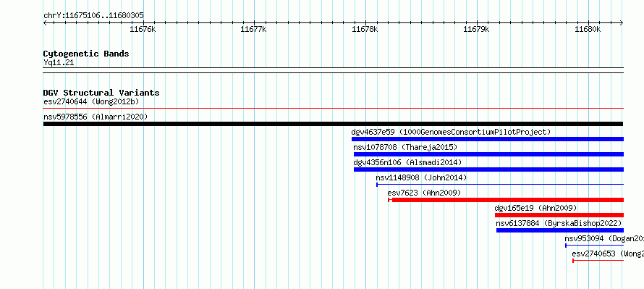
Task: Click the thin blue nsv1148908 variant line
Action: pyautogui.click(x=500, y=185)
